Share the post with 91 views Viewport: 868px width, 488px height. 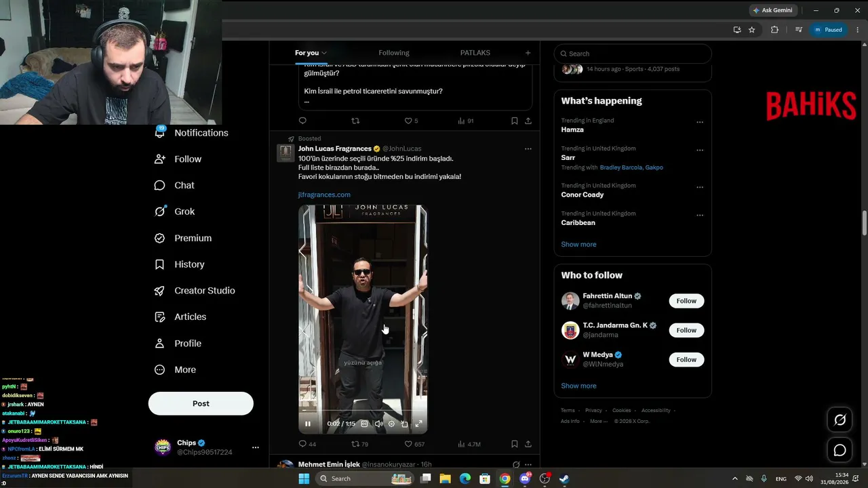tap(528, 121)
